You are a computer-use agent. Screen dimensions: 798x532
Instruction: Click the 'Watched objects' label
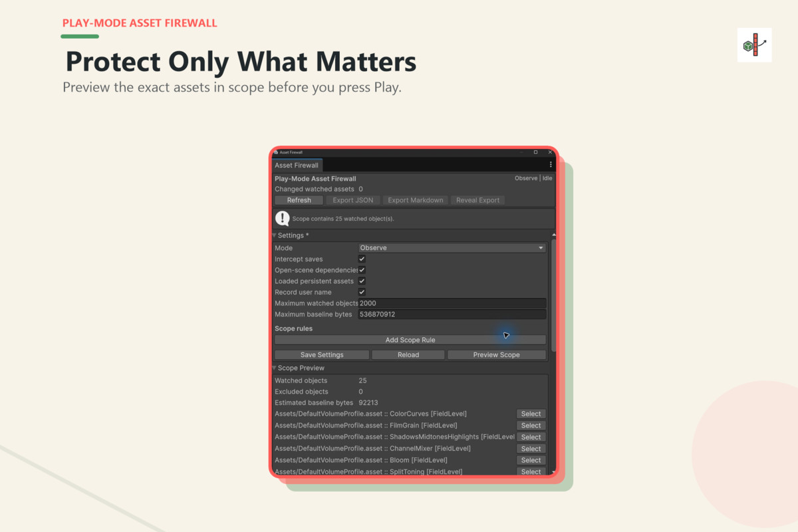(301, 380)
